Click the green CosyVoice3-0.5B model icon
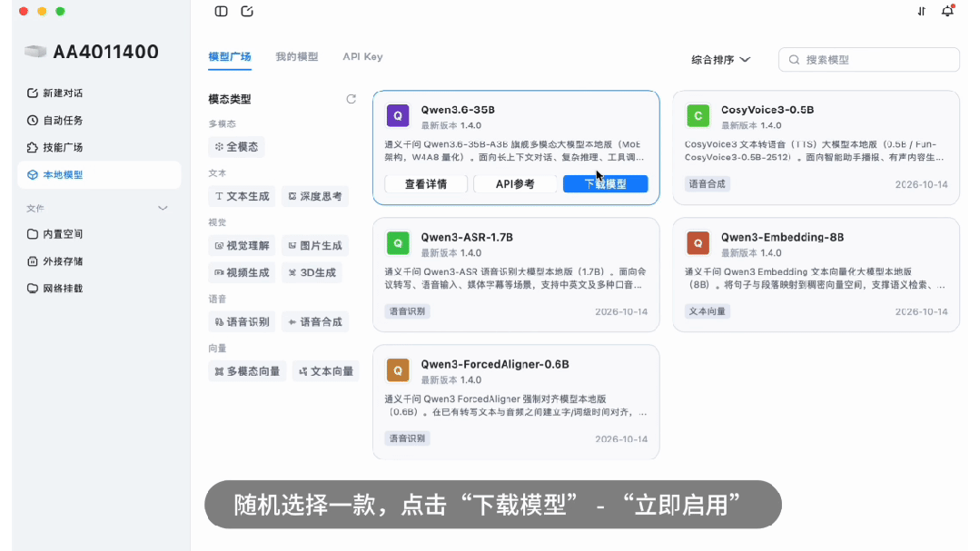 pyautogui.click(x=698, y=115)
